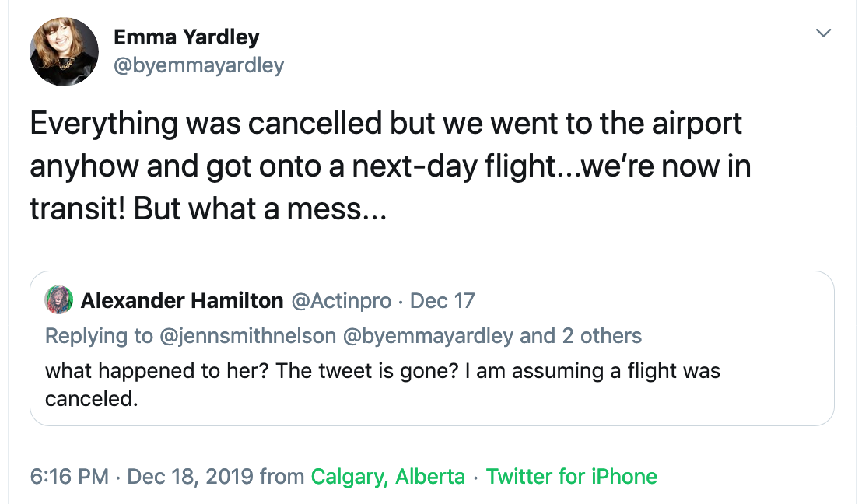
Task: Click the @Actinpro handle
Action: click(341, 301)
